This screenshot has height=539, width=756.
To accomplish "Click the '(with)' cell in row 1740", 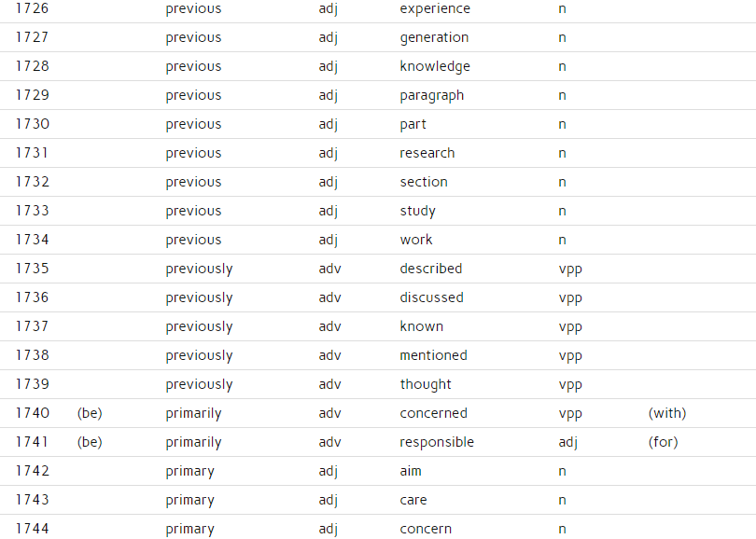I will coord(667,413).
